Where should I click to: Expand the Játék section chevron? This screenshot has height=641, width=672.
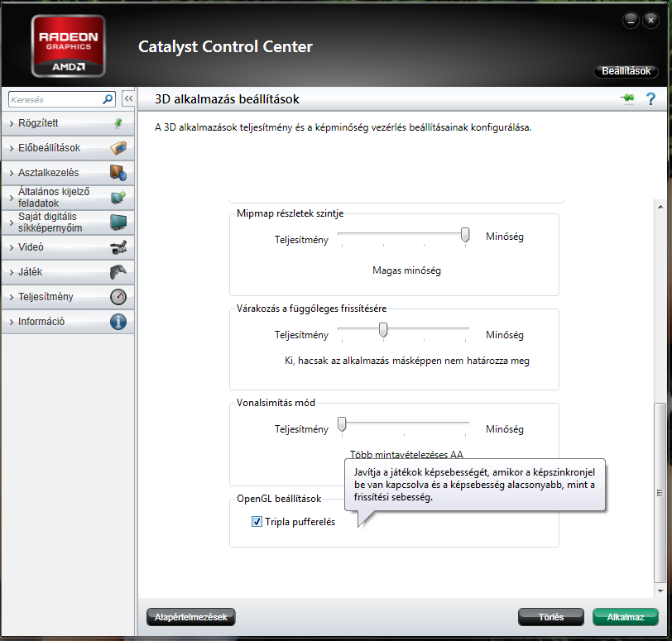pyautogui.click(x=12, y=272)
